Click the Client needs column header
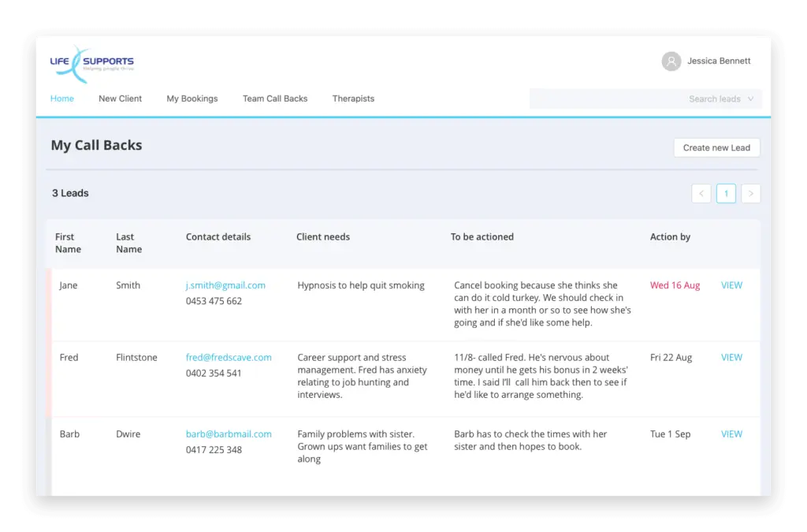 coord(322,236)
